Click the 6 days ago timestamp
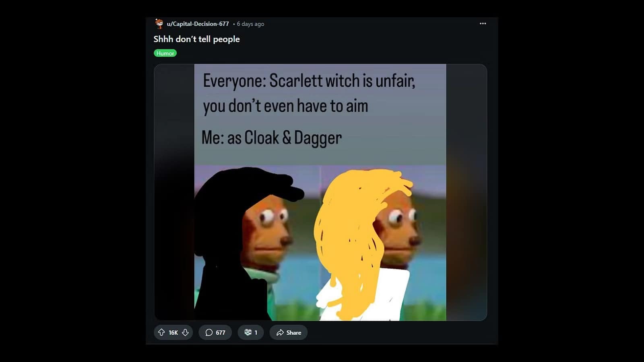 pyautogui.click(x=250, y=24)
